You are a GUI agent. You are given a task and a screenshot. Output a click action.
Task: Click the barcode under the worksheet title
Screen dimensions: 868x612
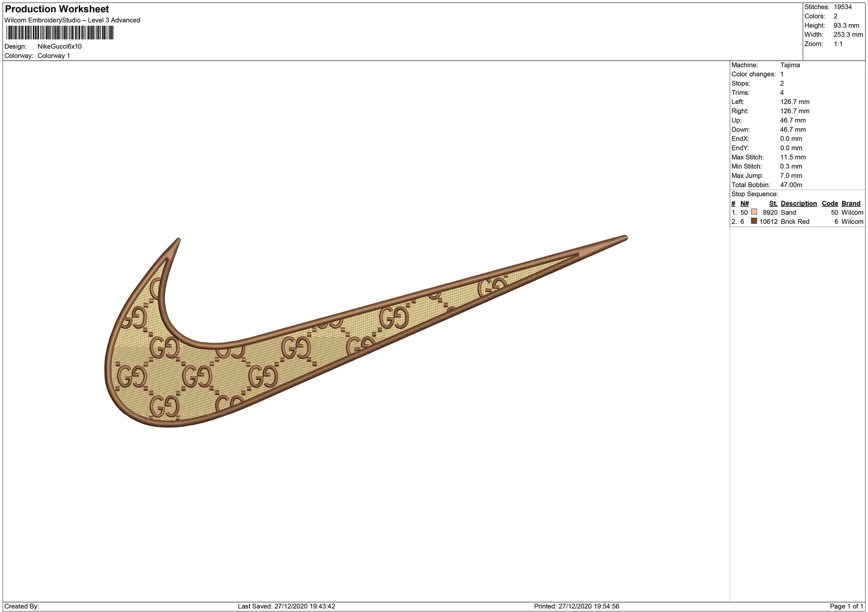click(x=60, y=33)
